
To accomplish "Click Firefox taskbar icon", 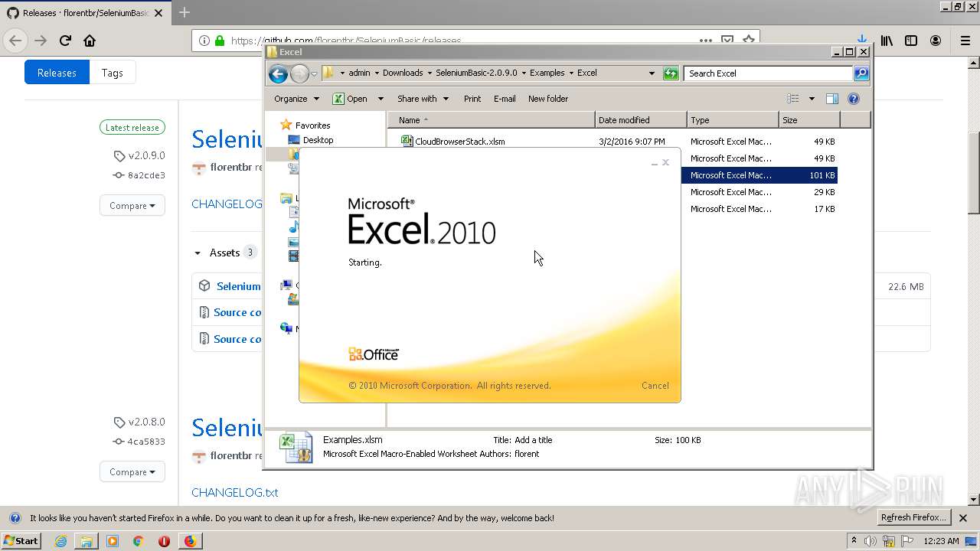I will click(x=190, y=541).
